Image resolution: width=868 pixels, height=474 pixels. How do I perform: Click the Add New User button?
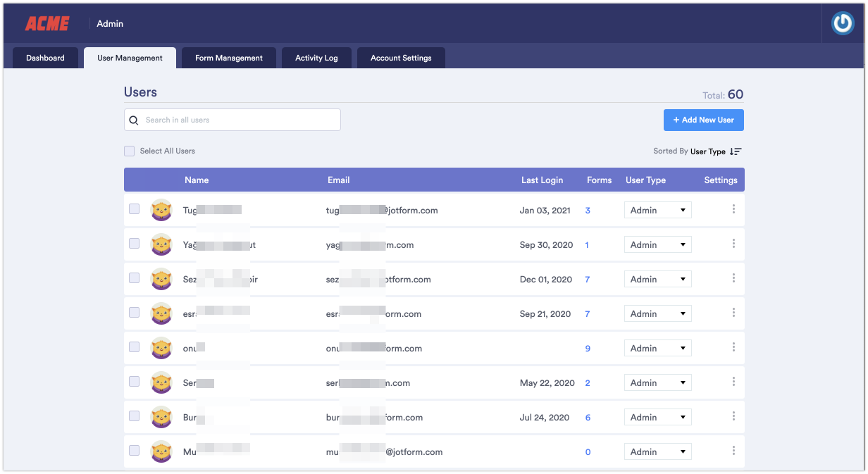tap(703, 120)
